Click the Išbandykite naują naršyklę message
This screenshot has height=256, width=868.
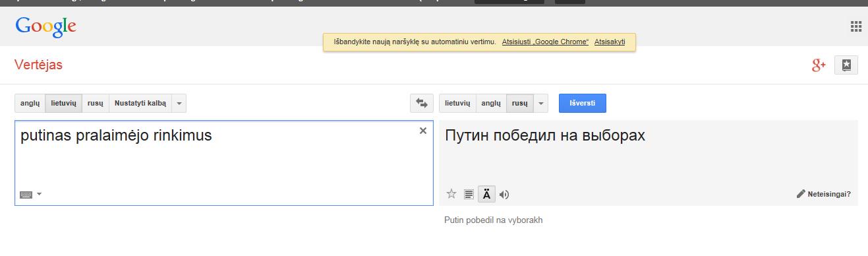point(415,42)
